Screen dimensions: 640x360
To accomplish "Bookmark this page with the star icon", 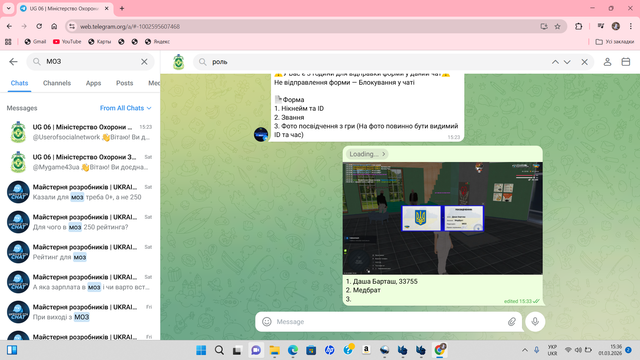I will (x=557, y=27).
